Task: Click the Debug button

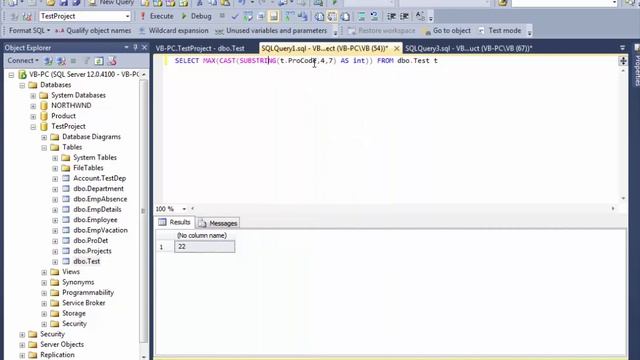Action: pos(196,16)
